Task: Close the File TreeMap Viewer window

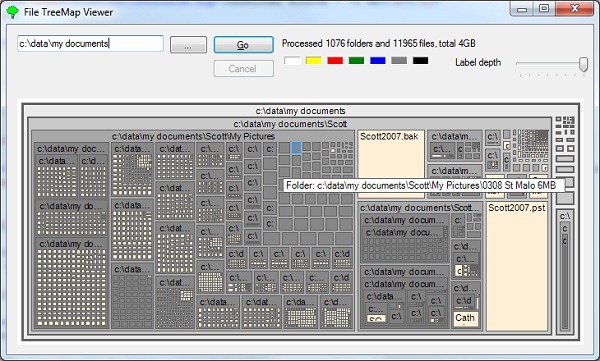Action: (x=574, y=8)
